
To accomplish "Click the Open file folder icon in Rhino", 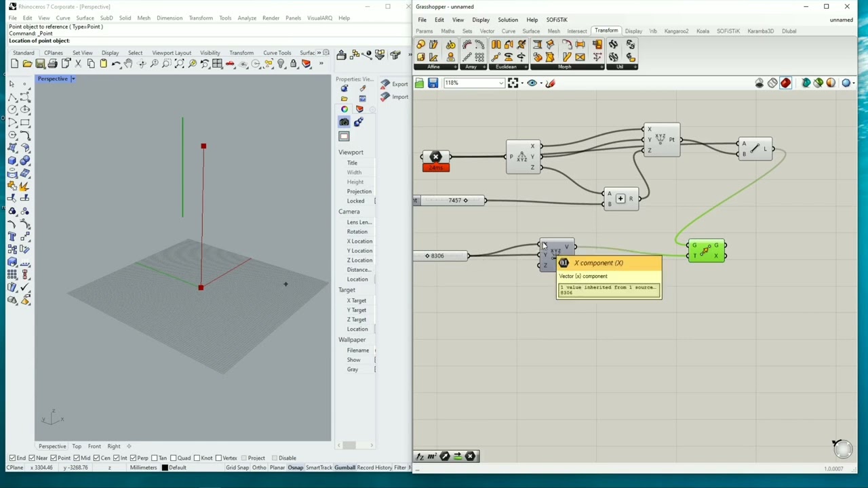I will pos(27,64).
